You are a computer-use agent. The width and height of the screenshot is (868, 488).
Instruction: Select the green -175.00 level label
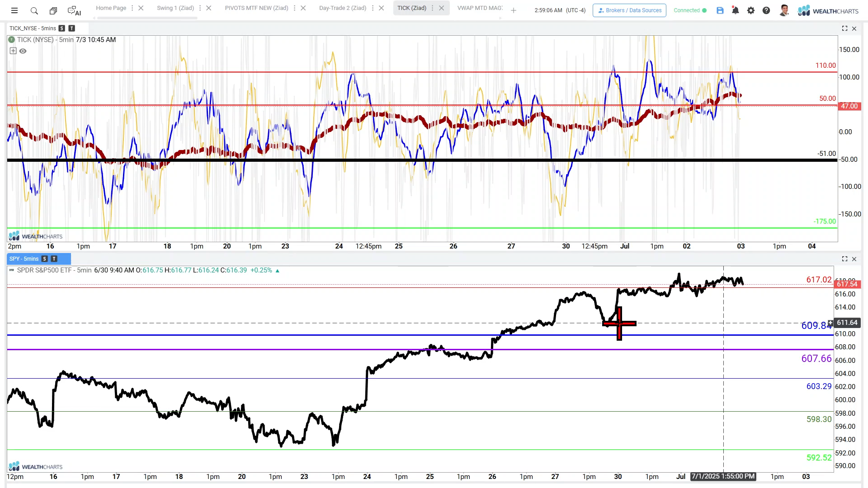825,221
